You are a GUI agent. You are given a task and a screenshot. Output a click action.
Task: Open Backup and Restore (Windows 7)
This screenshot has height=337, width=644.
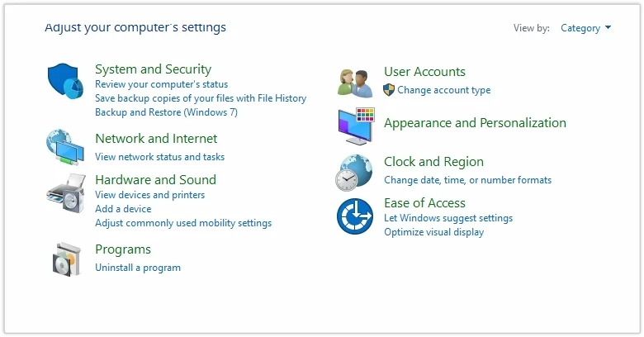tap(166, 112)
